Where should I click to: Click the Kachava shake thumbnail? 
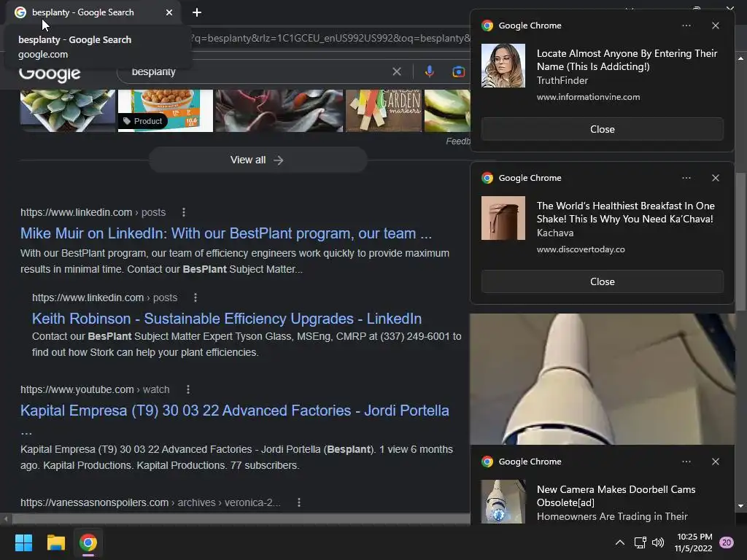[x=503, y=218]
